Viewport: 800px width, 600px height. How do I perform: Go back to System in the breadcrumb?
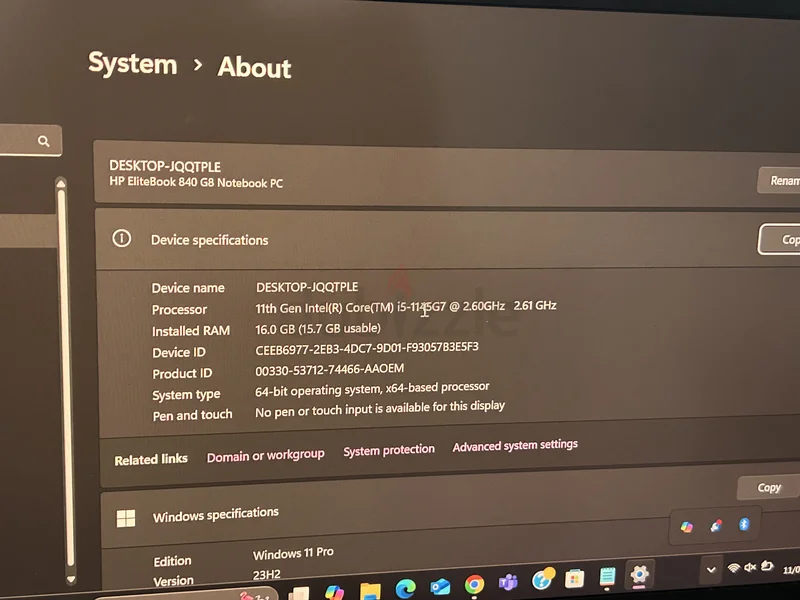(x=133, y=64)
